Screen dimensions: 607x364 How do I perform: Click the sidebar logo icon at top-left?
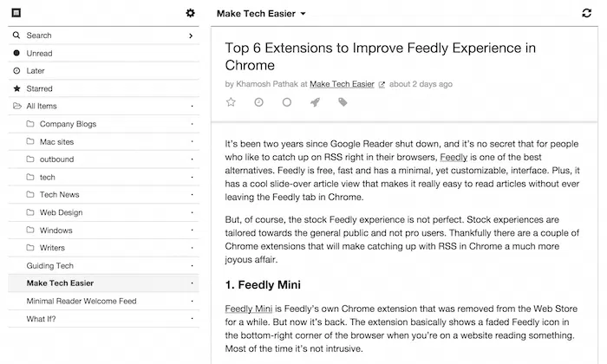tap(16, 13)
